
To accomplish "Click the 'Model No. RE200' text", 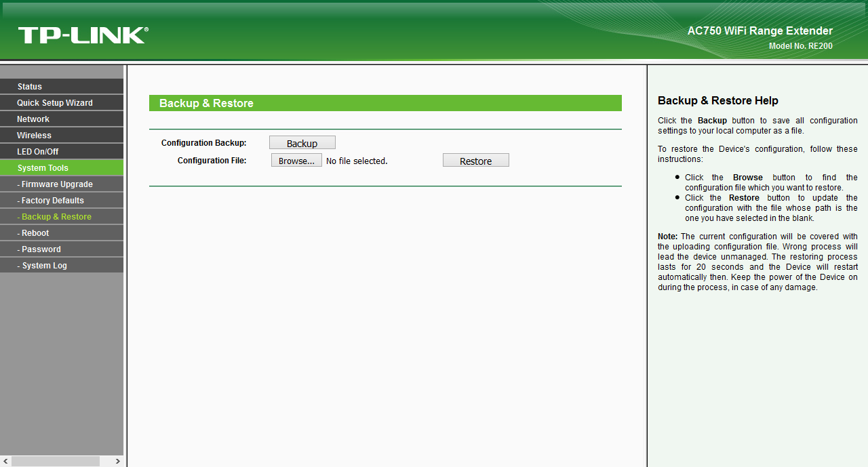I will point(801,46).
